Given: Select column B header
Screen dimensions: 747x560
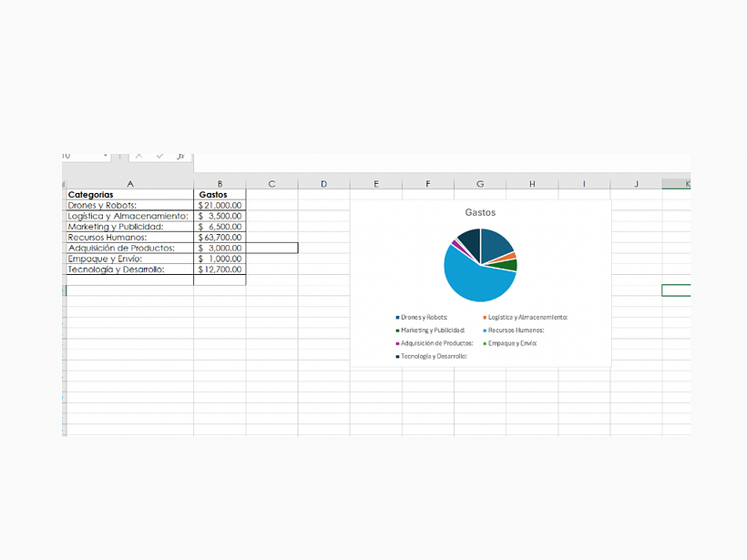Looking at the screenshot, I should click(x=220, y=184).
